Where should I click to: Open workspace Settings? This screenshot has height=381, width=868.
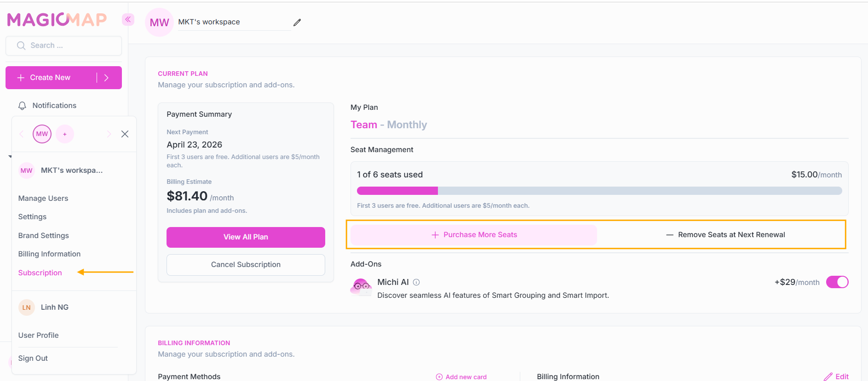tap(32, 217)
